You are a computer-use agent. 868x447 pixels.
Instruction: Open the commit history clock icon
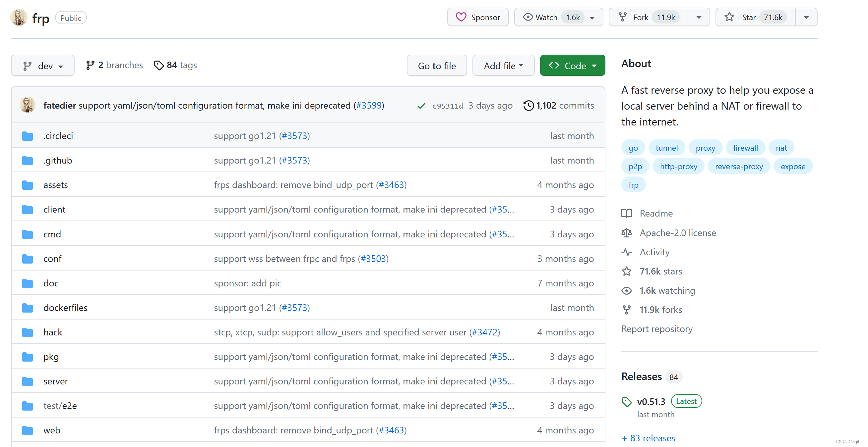[528, 106]
